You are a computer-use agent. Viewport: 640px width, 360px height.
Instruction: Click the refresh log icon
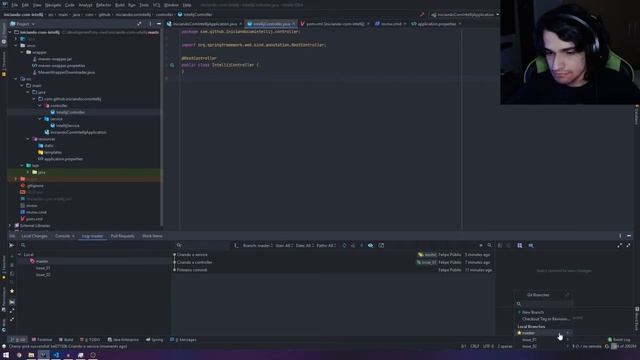[x=344, y=245]
